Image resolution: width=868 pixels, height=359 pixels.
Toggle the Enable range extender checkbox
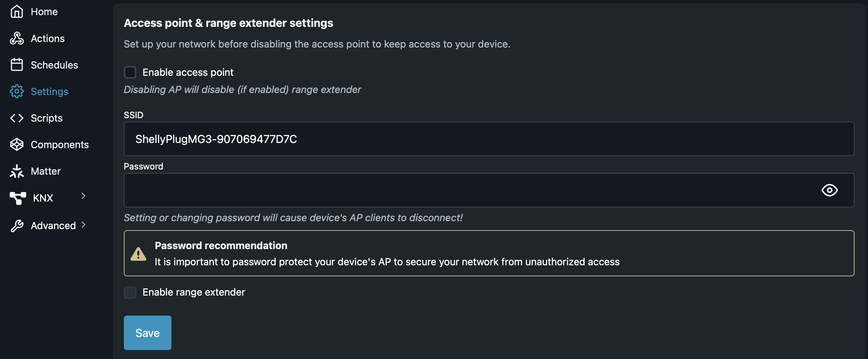pyautogui.click(x=130, y=292)
